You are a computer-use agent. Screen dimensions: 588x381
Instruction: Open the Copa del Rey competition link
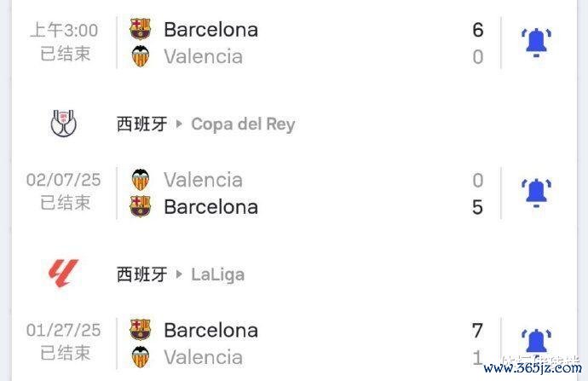(243, 124)
